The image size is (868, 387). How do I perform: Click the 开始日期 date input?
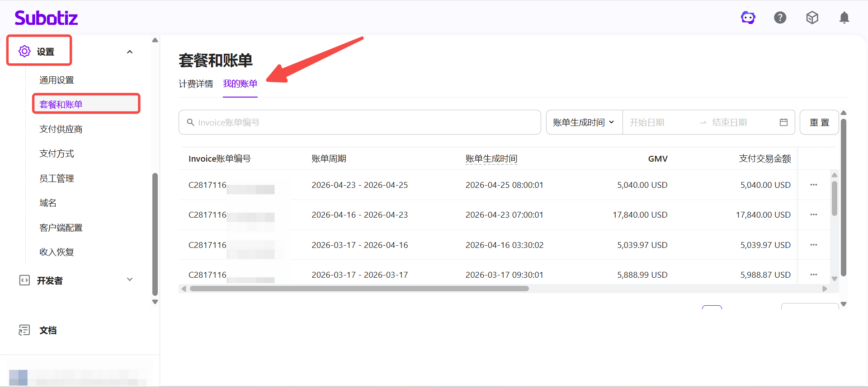(x=660, y=122)
